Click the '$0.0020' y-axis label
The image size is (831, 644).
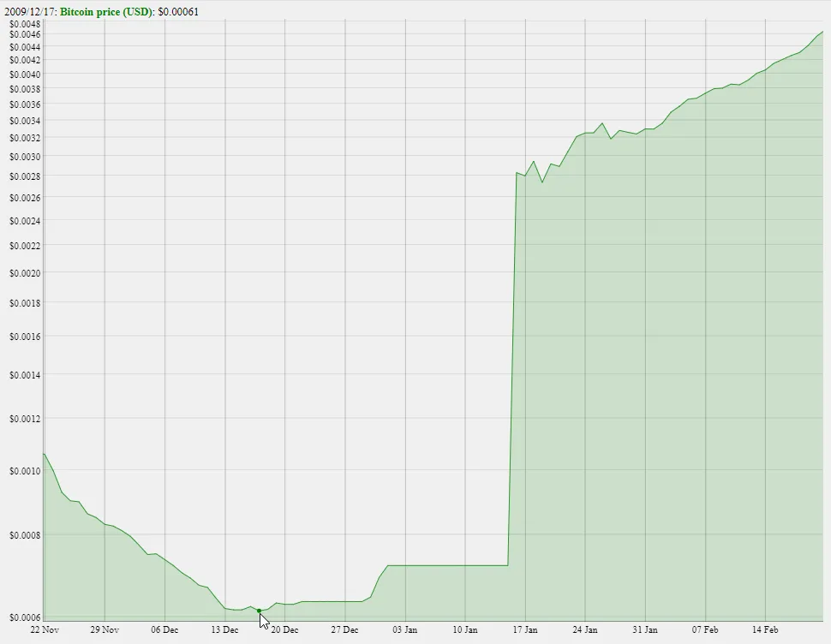25,273
